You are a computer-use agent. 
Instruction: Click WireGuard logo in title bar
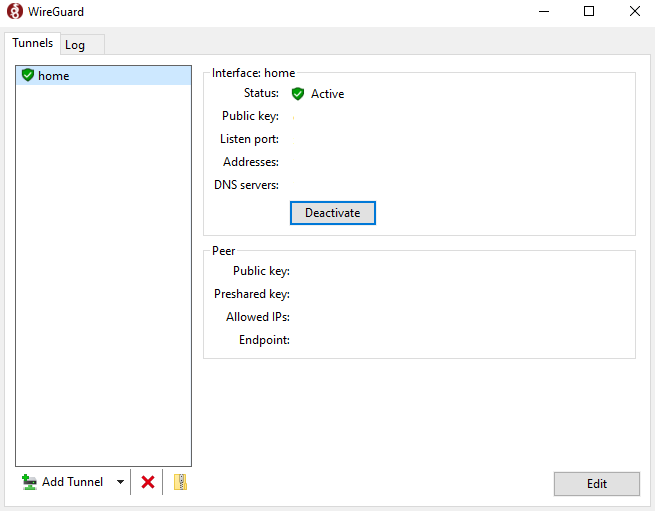[14, 12]
